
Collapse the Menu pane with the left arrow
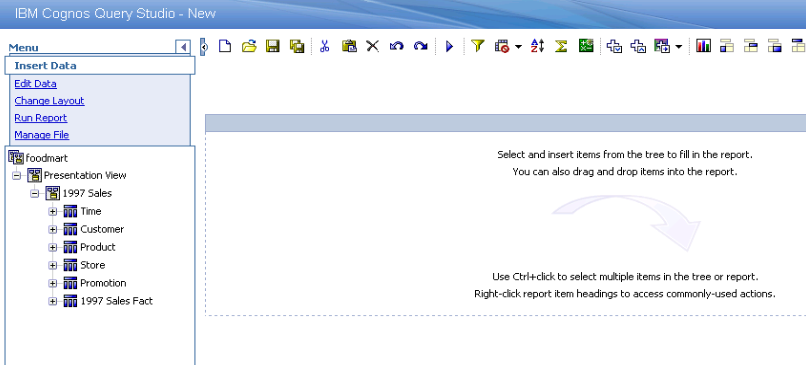[183, 47]
